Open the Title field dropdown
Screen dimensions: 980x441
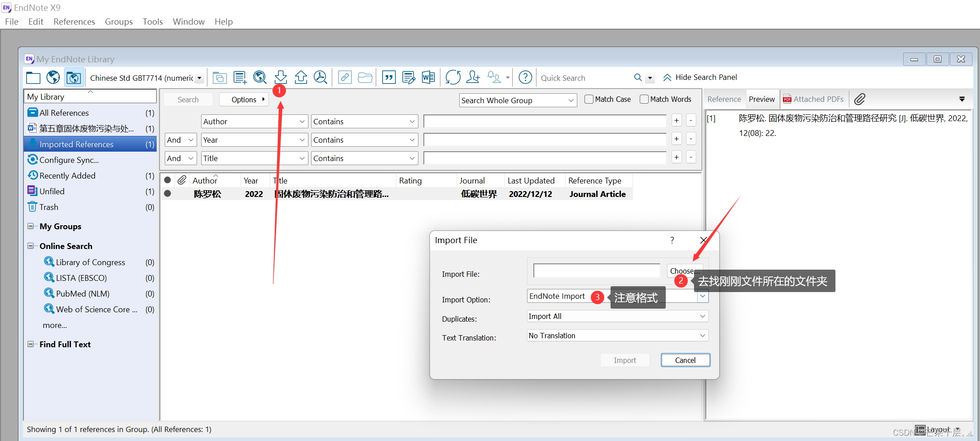point(255,158)
